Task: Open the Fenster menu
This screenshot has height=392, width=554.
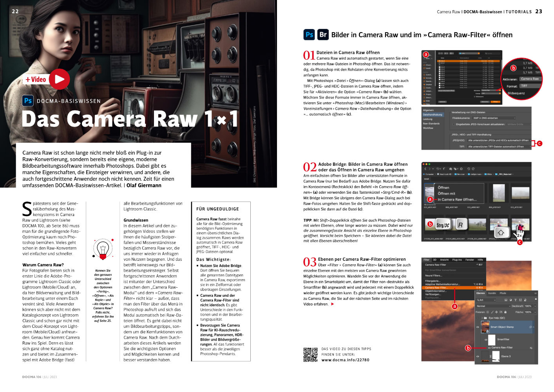Action: click(x=470, y=260)
